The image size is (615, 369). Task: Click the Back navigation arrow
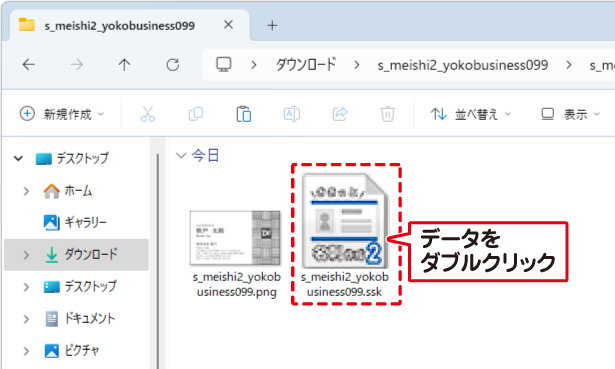tap(29, 65)
